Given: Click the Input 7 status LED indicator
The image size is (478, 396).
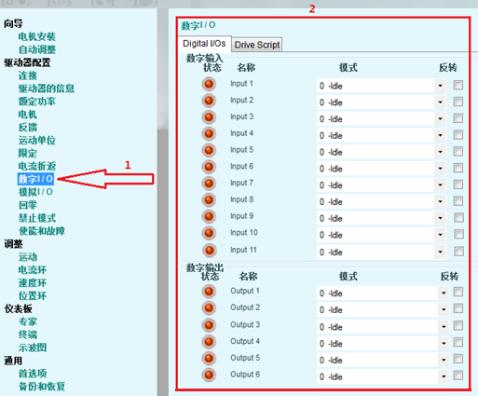Looking at the screenshot, I should pos(209,183).
